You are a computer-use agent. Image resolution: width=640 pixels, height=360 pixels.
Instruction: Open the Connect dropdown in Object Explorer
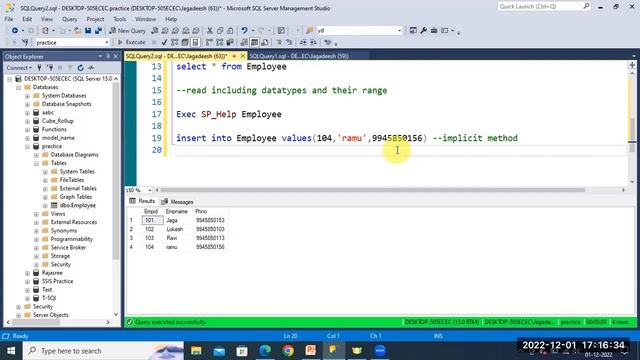[x=19, y=68]
